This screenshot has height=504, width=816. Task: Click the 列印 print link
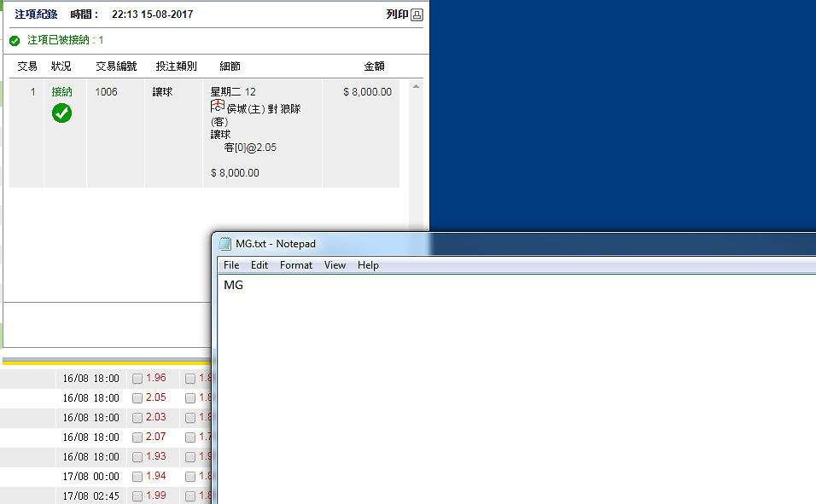[397, 14]
